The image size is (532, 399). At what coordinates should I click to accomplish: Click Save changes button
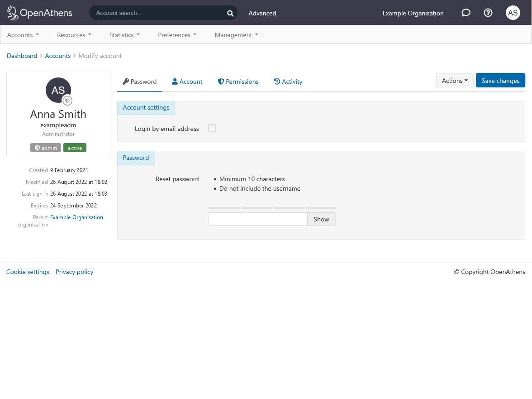(500, 81)
